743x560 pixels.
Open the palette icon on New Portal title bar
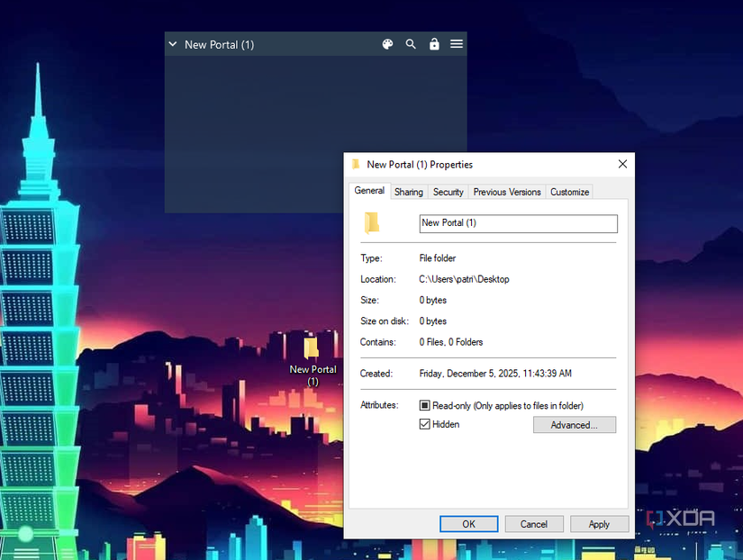point(387,43)
